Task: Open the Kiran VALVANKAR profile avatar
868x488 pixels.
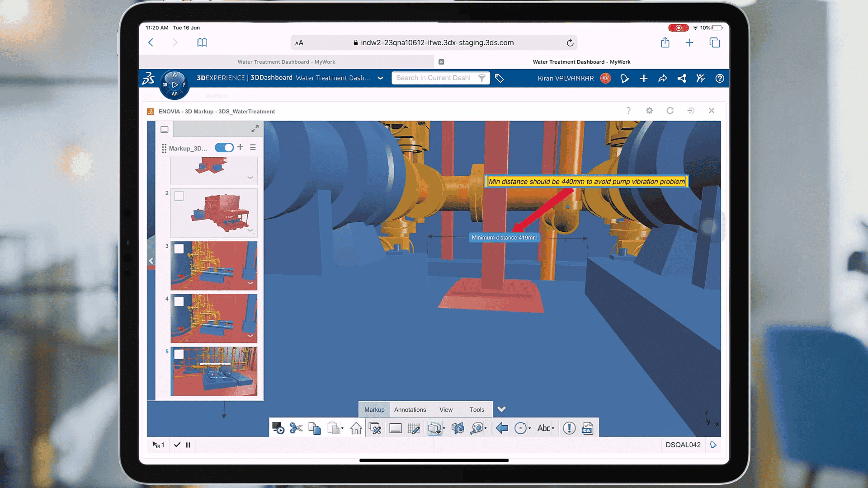Action: pos(605,78)
